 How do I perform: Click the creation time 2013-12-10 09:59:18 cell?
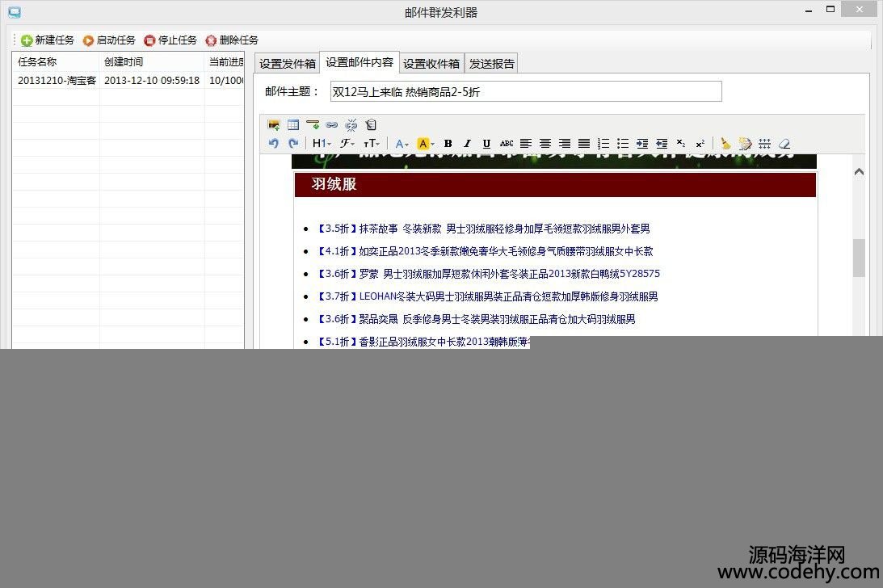(x=152, y=81)
